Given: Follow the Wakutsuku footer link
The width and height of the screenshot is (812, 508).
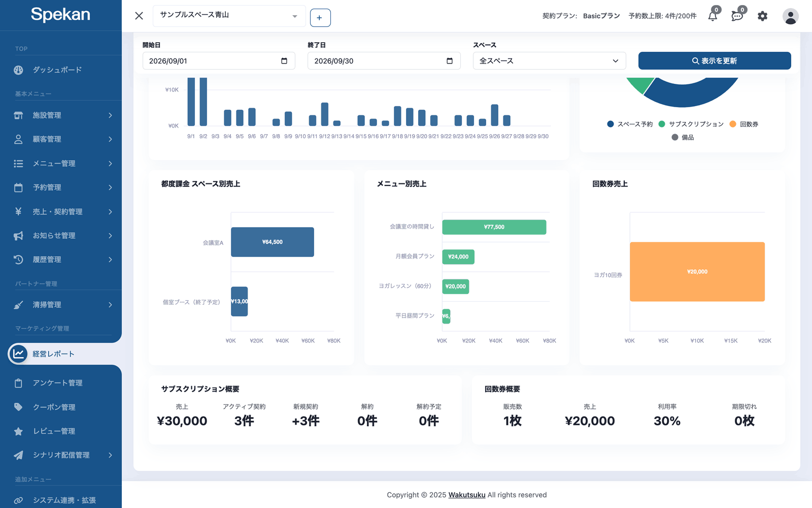Looking at the screenshot, I should (467, 495).
